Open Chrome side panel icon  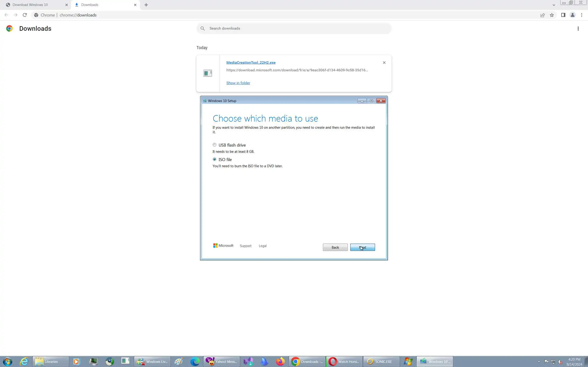[x=563, y=15]
